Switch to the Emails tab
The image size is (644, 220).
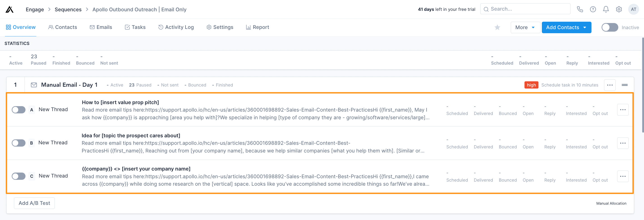tap(101, 27)
